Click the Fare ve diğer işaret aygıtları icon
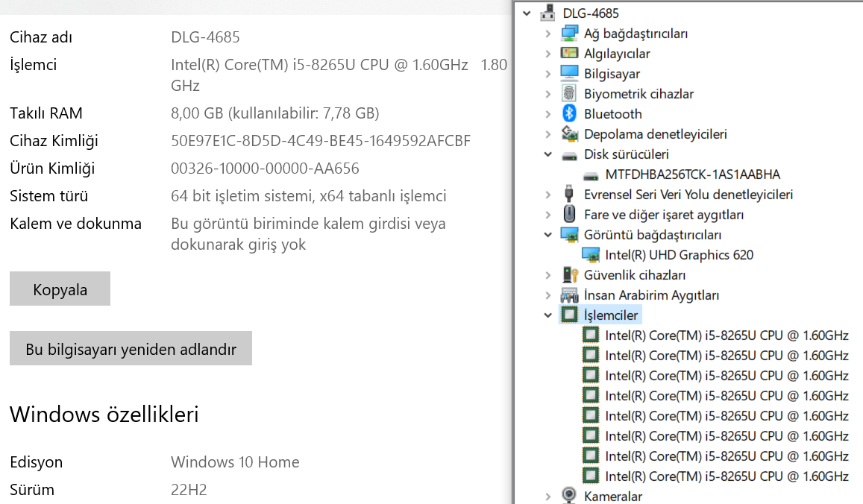Viewport: 863px width, 504px height. (x=569, y=215)
